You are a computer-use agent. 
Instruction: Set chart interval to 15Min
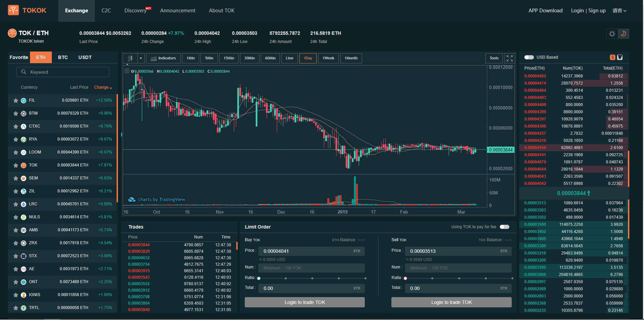pos(229,58)
